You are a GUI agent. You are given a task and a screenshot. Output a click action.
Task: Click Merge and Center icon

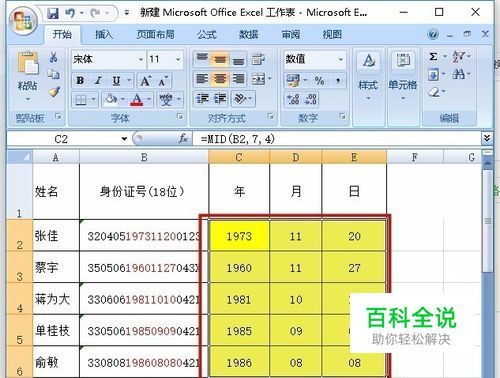(259, 79)
